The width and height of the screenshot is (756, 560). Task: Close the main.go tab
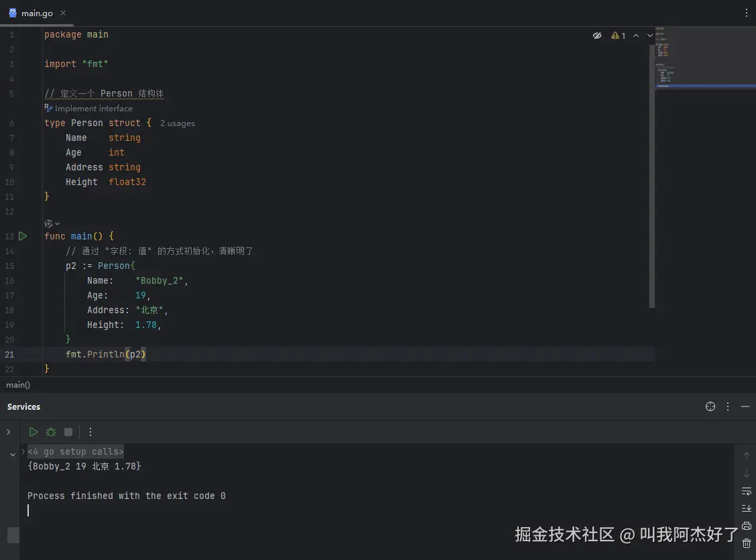click(x=63, y=13)
